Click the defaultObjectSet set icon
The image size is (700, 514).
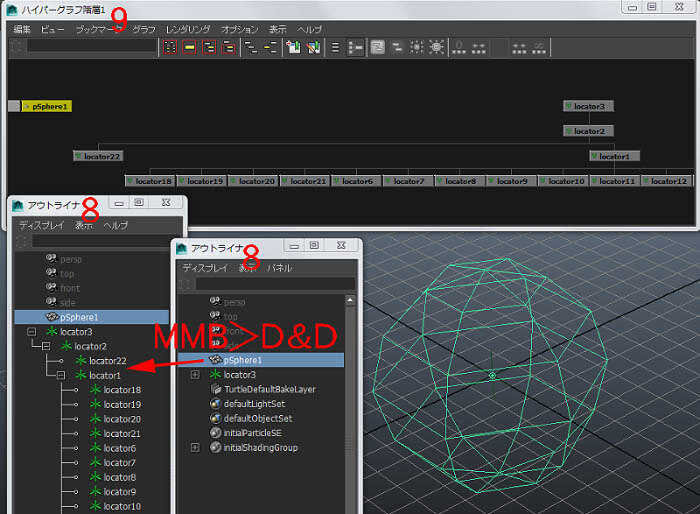click(x=215, y=419)
